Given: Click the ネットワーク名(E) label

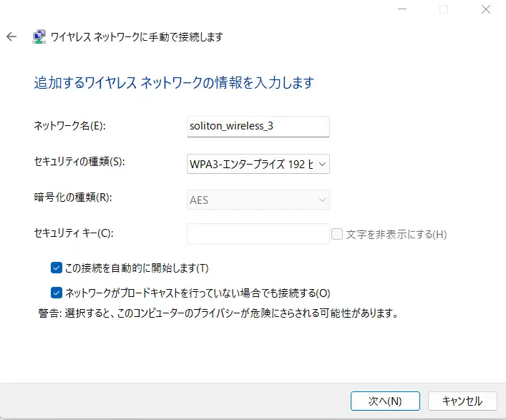Looking at the screenshot, I should point(69,125).
